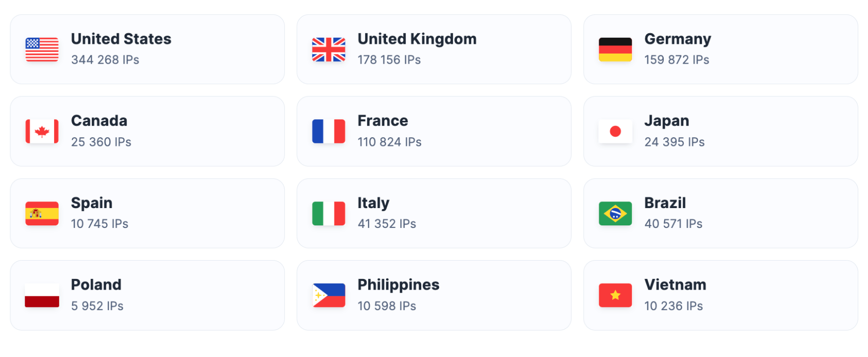Select the Poland 5 952 IPs text
This screenshot has height=357, width=868.
click(97, 306)
